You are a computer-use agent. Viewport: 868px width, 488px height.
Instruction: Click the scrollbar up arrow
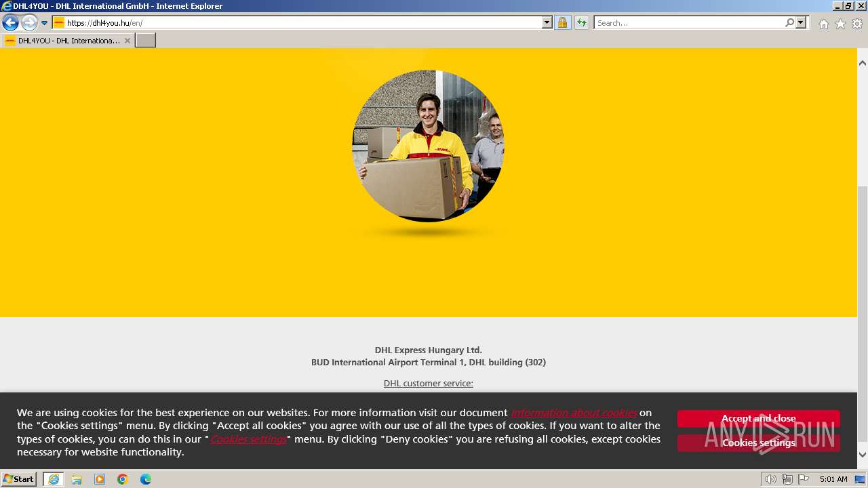863,63
